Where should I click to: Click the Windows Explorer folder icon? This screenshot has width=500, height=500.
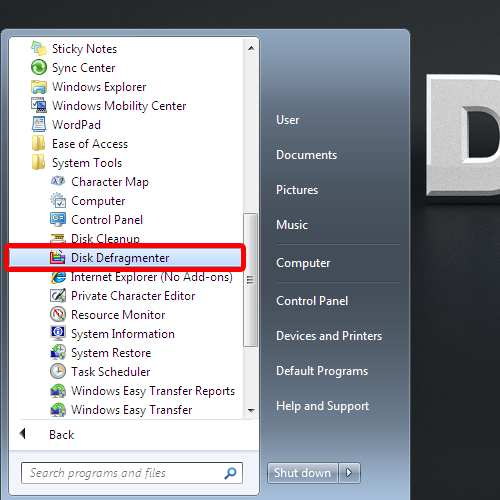[x=39, y=87]
